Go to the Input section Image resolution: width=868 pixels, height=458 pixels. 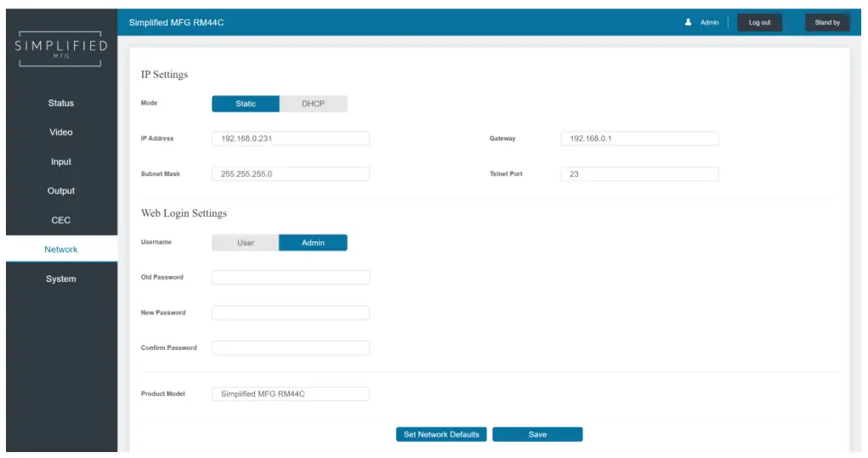(x=61, y=161)
